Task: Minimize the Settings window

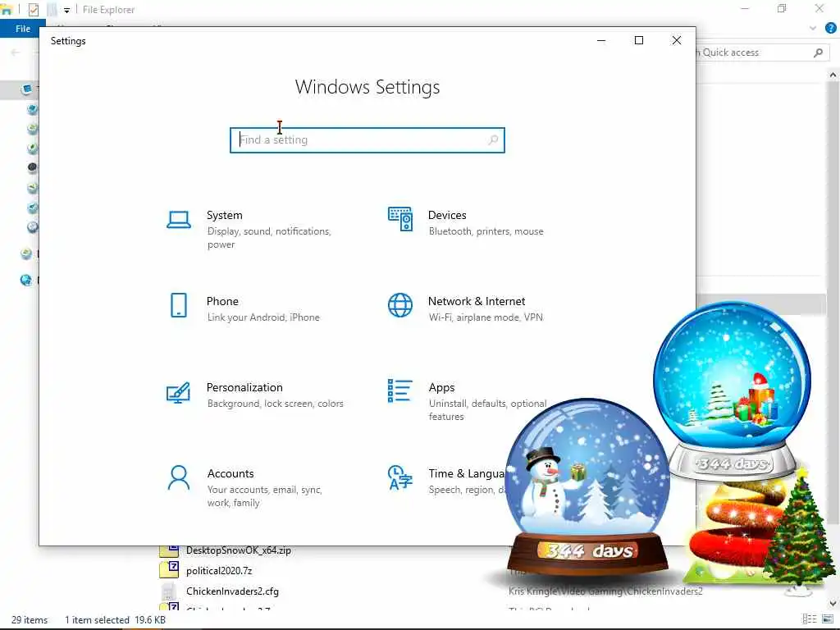Action: 601,41
